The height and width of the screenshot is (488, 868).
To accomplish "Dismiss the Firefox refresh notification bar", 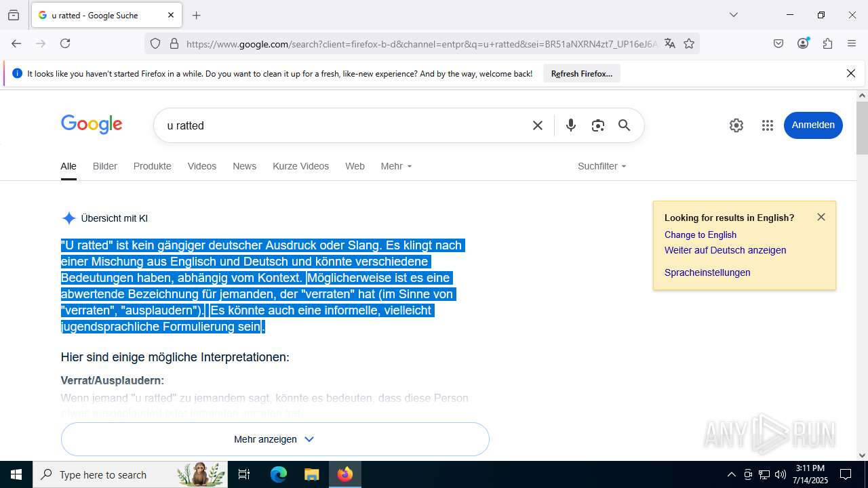I will [851, 73].
